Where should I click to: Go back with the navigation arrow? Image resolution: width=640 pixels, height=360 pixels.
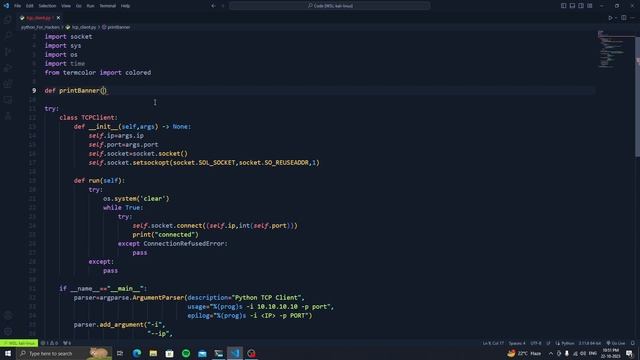coord(213,6)
